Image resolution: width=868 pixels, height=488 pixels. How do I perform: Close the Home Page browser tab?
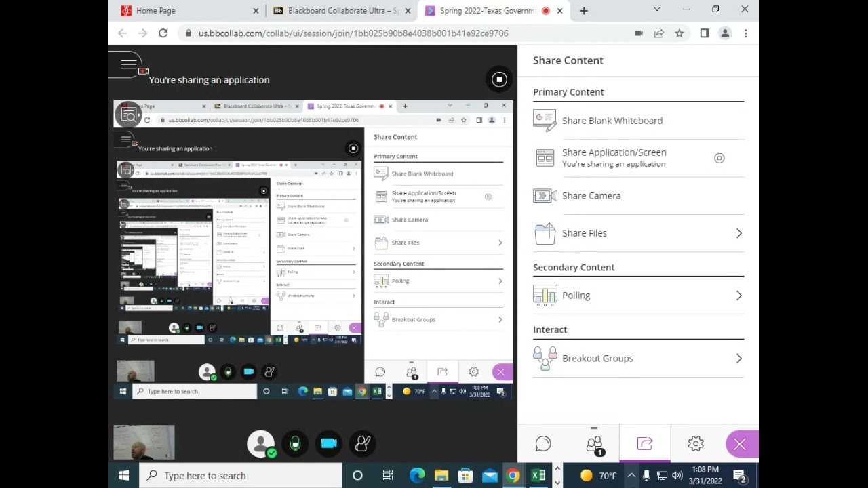[x=256, y=11]
